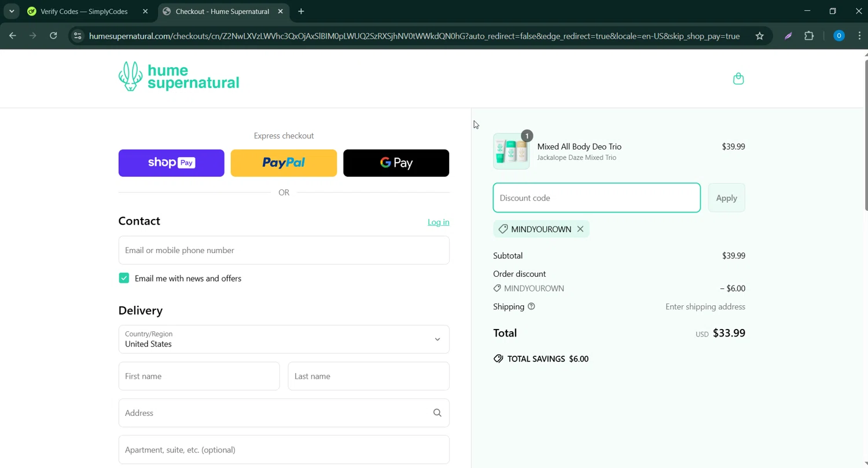Viewport: 868px width, 468px height.
Task: Click the purple feather extension icon
Action: pyautogui.click(x=788, y=36)
